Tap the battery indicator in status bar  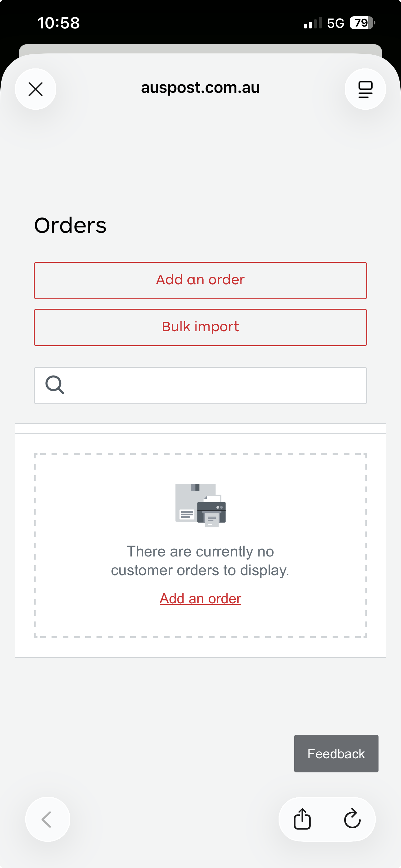point(362,23)
